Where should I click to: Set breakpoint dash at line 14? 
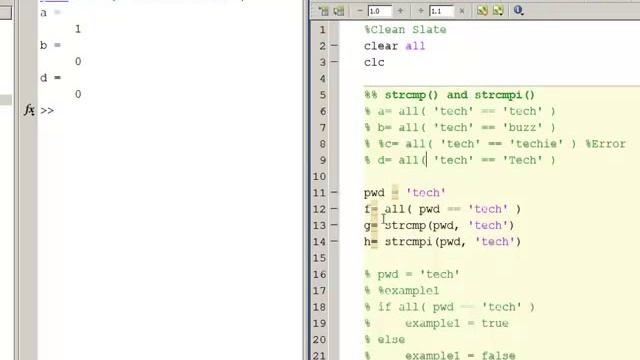334,241
